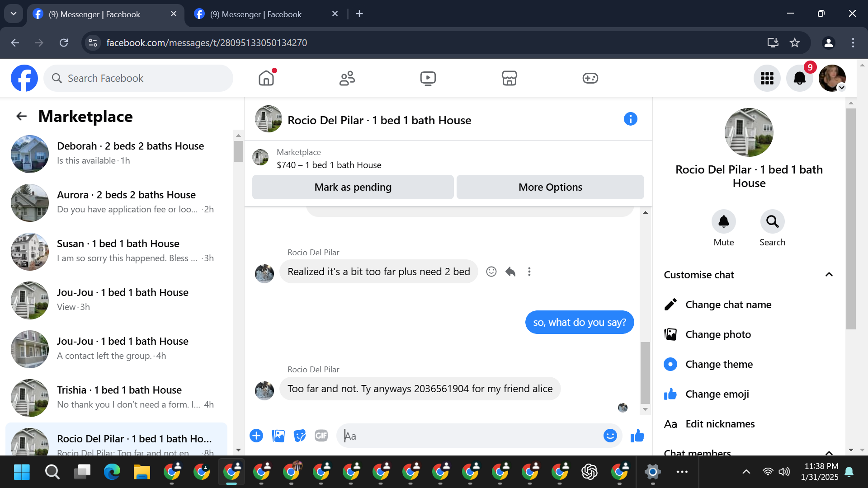Viewport: 868px width, 488px height.
Task: Open Aurora's 2 beds 2 baths House chat
Action: 117,202
